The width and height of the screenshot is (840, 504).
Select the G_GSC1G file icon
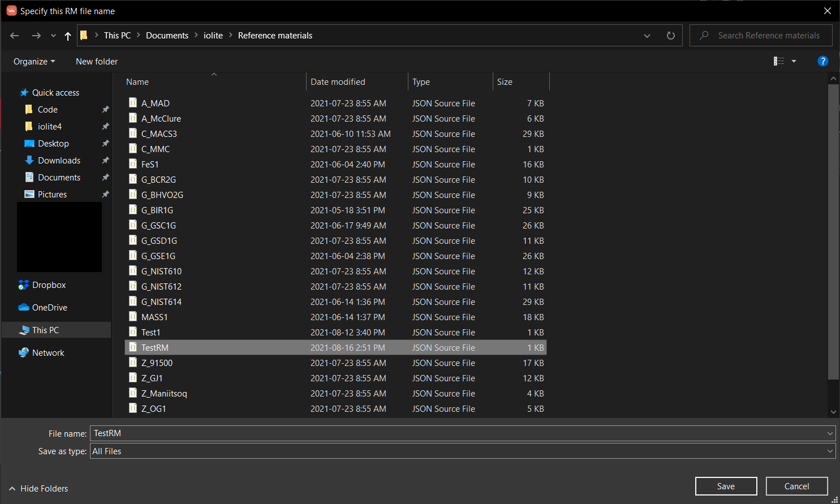point(133,225)
